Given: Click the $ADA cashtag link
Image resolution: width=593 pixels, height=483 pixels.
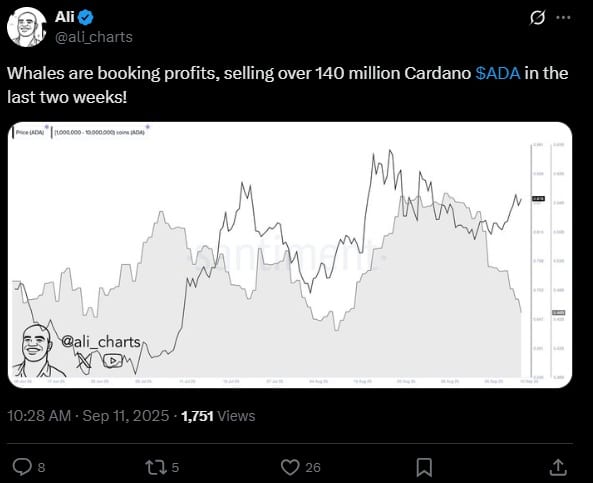Looking at the screenshot, I should click(x=498, y=73).
